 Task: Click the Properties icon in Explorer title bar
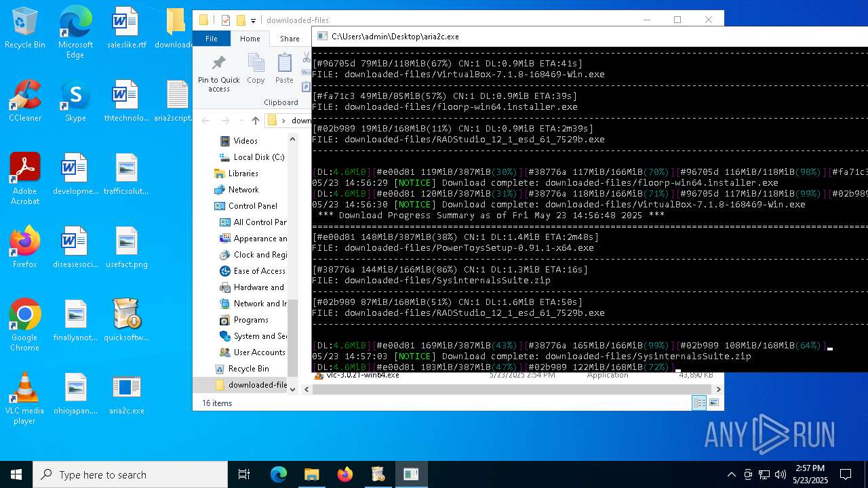pos(226,20)
